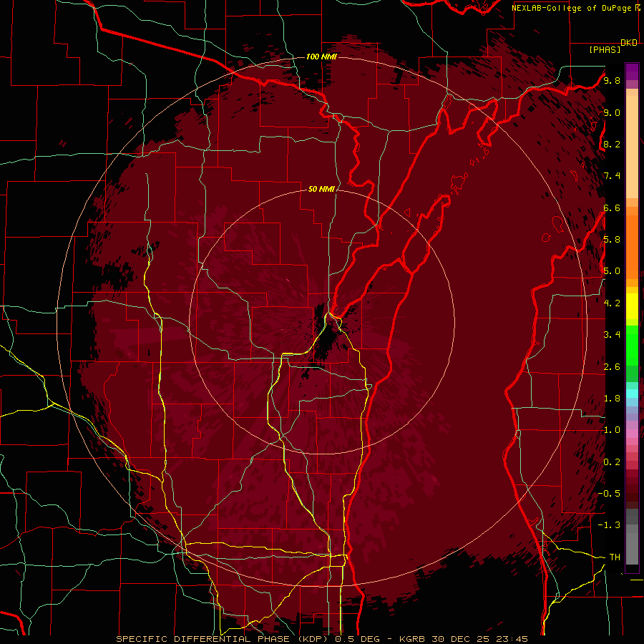This screenshot has height=644, width=644.
Task: Select the DKD label above the color scale
Action: (629, 43)
